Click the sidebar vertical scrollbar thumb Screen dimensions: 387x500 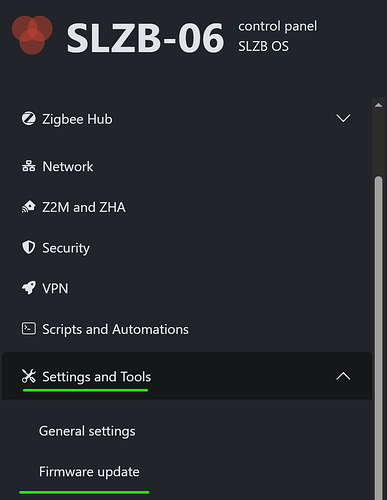pyautogui.click(x=378, y=337)
